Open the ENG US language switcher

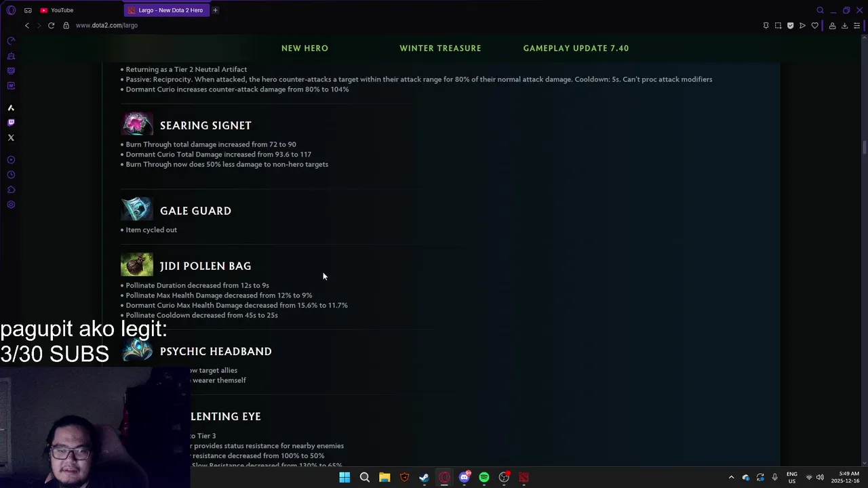791,477
